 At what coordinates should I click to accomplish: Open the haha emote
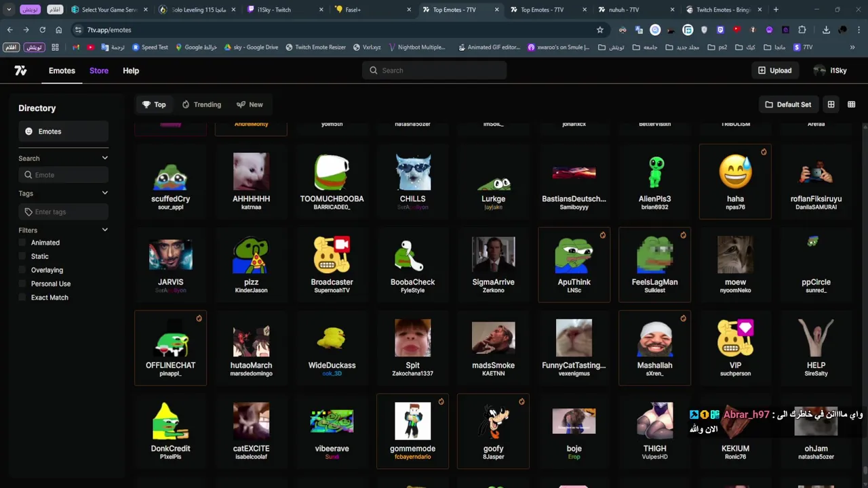click(x=735, y=182)
